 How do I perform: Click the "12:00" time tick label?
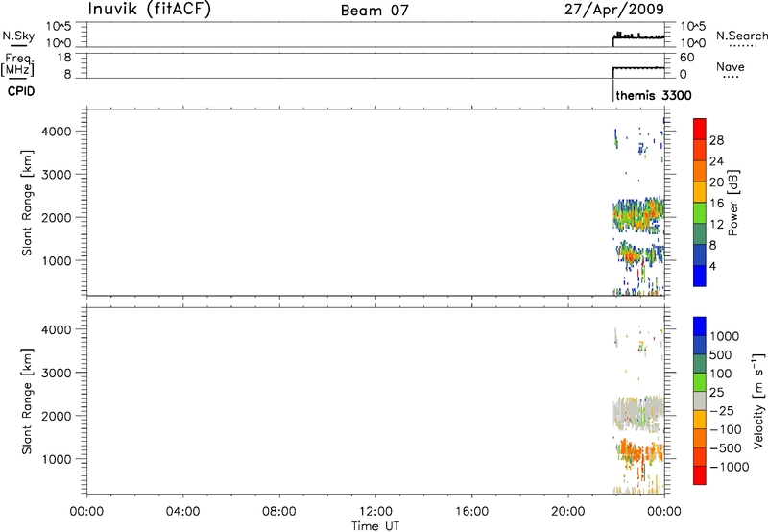(375, 512)
